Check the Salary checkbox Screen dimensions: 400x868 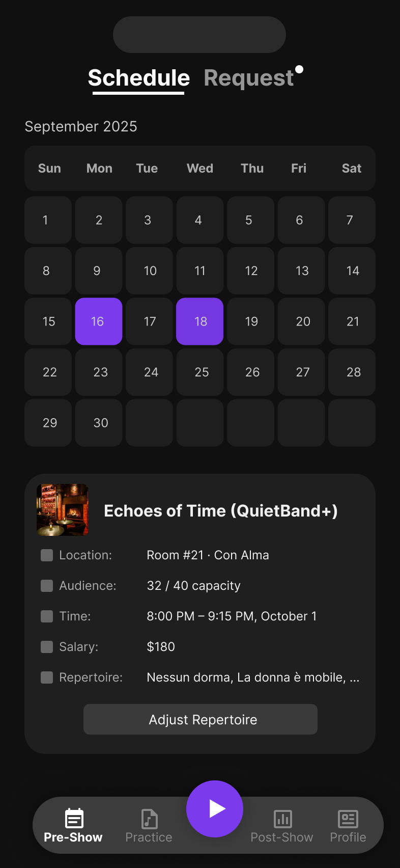(47, 647)
